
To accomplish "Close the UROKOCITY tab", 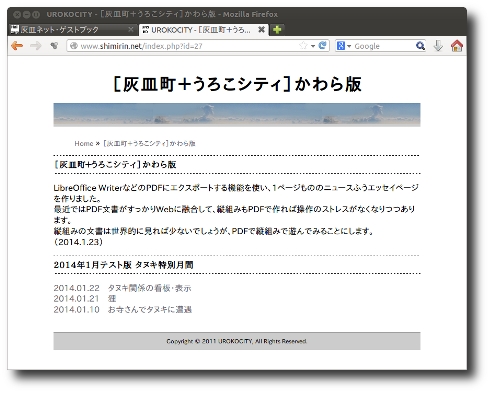I will pos(261,30).
